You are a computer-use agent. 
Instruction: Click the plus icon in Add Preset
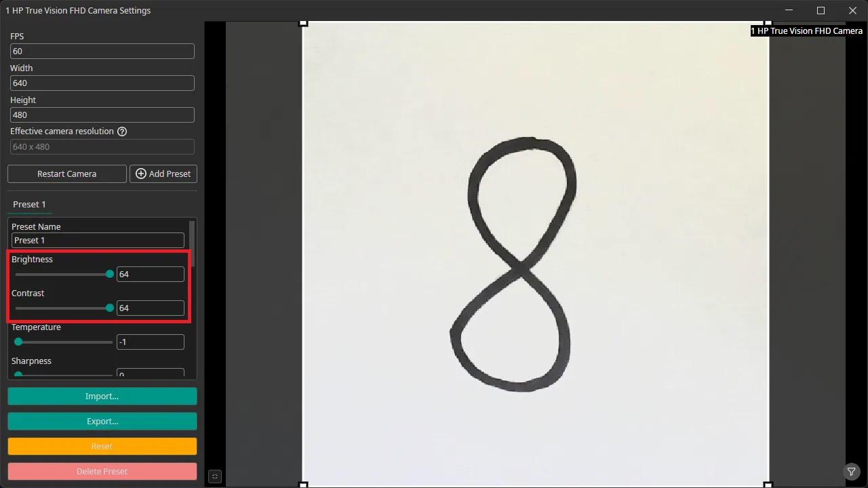point(141,174)
